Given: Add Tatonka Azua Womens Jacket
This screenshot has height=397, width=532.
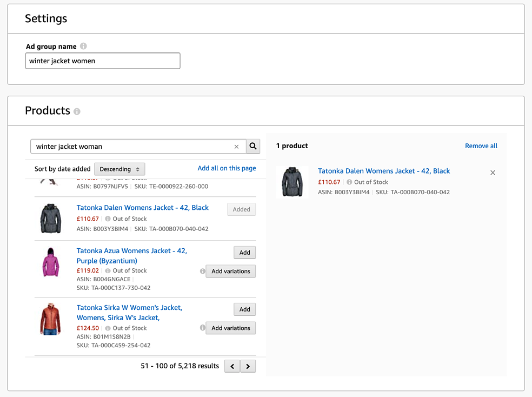Looking at the screenshot, I should point(244,253).
